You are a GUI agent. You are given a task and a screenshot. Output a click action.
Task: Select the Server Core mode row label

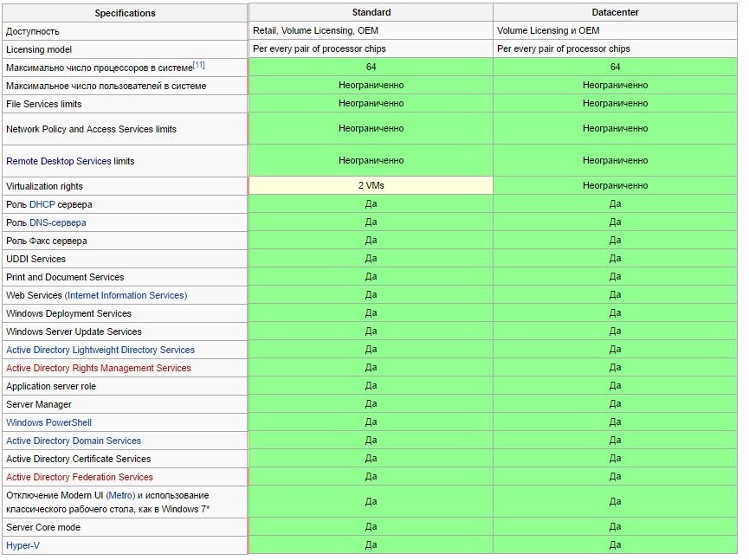(x=43, y=527)
